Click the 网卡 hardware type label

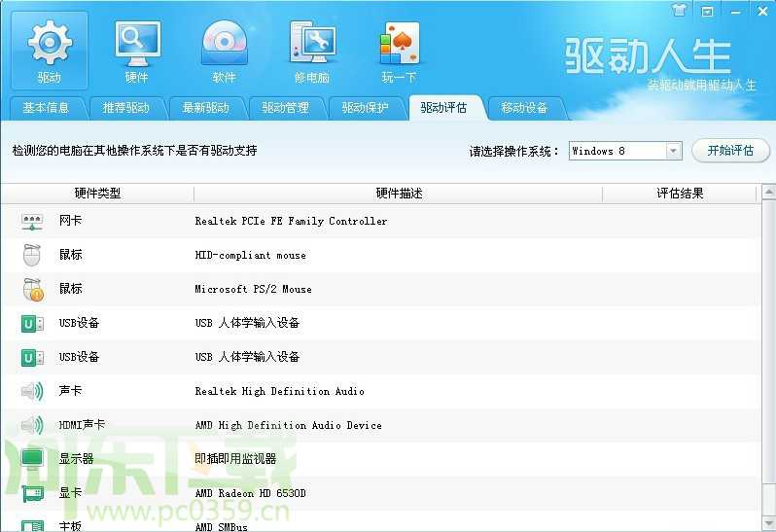(70, 221)
